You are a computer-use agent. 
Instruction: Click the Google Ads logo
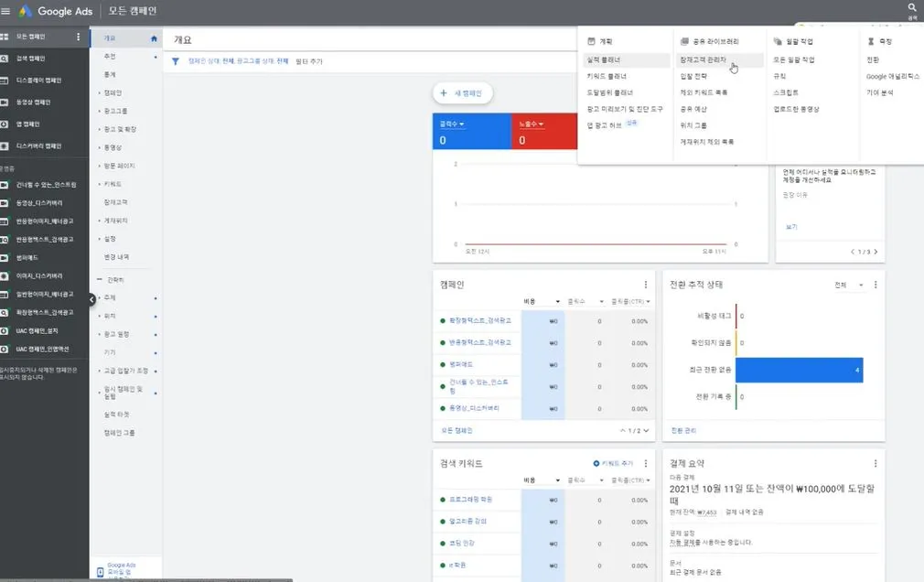click(x=57, y=11)
